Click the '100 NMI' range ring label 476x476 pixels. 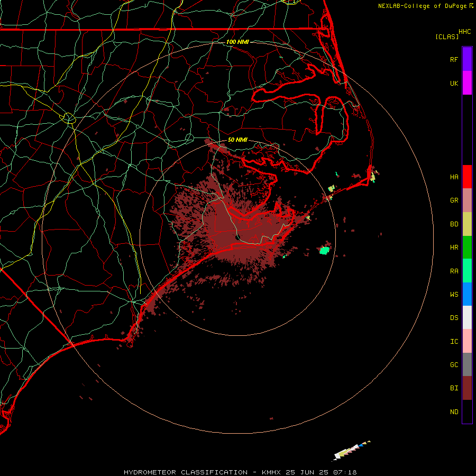click(237, 42)
